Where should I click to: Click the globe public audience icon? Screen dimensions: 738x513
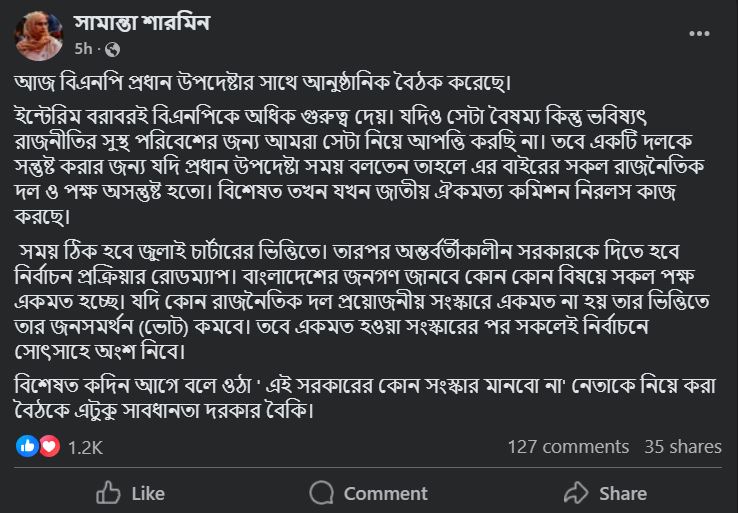pos(112,49)
